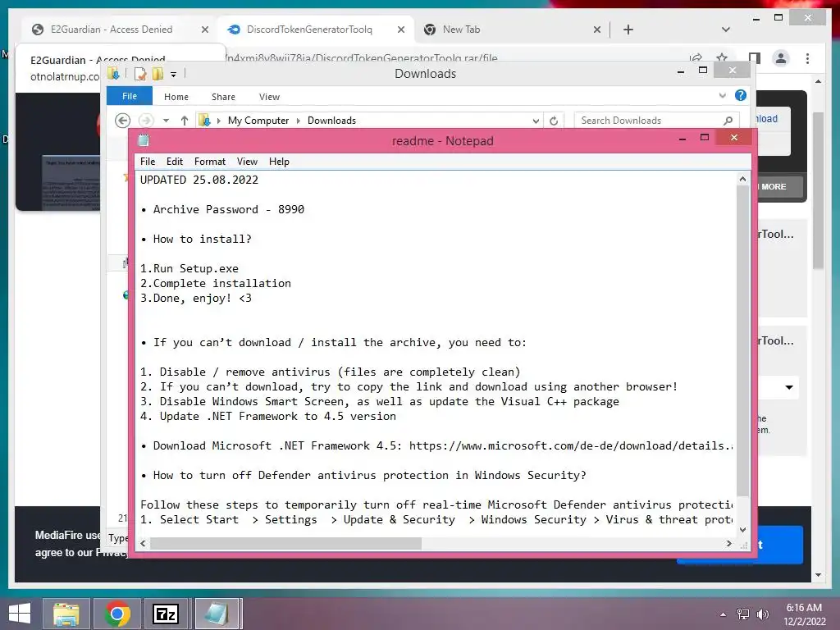
Task: Click the Notepad taskbar button
Action: tap(217, 614)
